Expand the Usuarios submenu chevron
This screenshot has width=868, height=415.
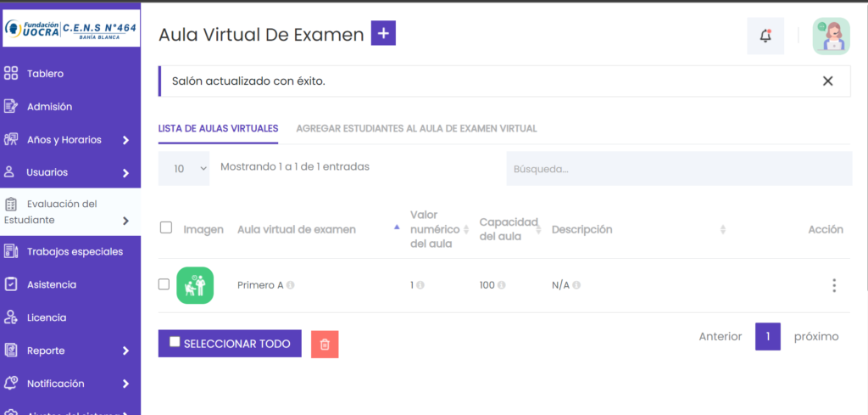click(125, 173)
